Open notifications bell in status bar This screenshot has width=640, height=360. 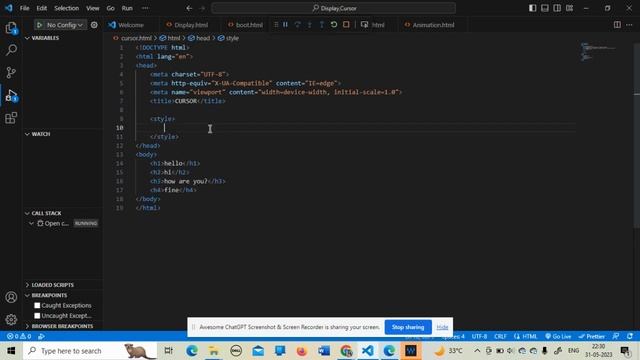630,336
